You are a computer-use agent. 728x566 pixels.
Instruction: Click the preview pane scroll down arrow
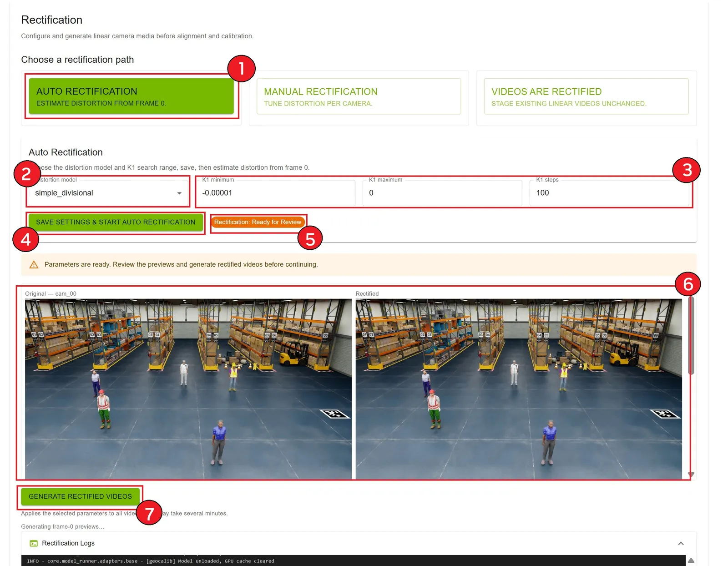pyautogui.click(x=691, y=475)
